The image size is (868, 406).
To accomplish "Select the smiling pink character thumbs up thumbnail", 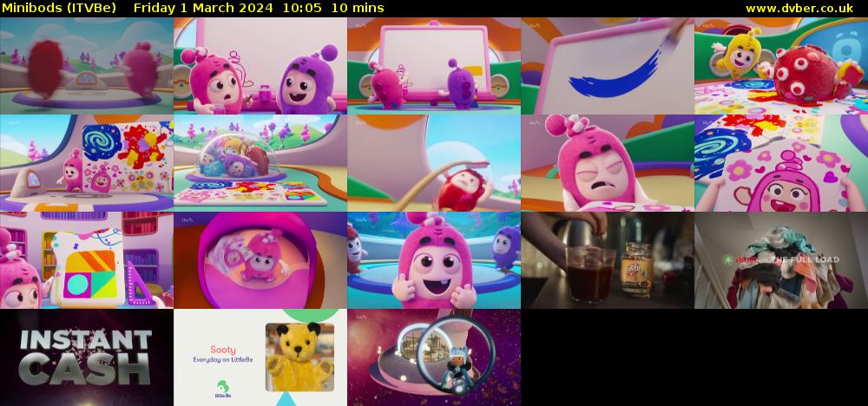I will coord(434,260).
